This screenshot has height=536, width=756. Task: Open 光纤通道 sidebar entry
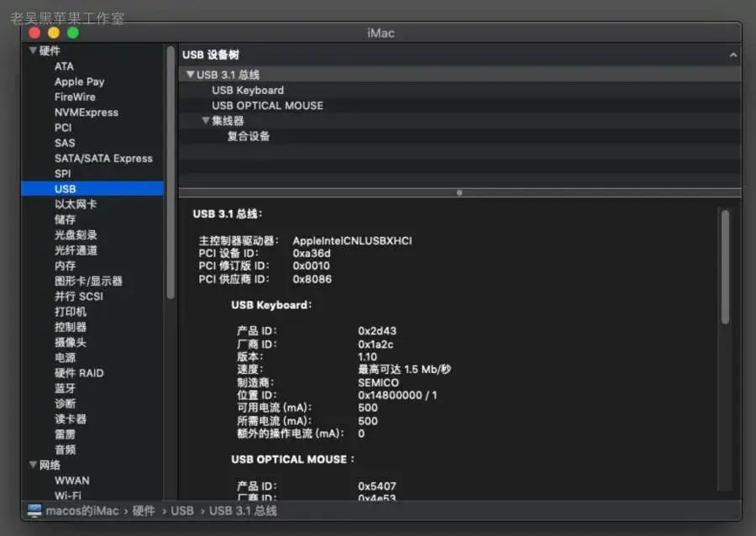tap(76, 250)
